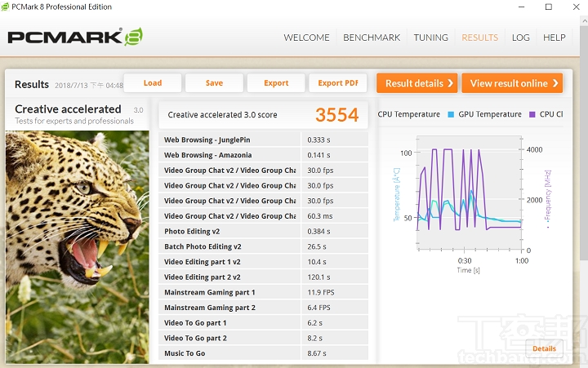Image resolution: width=588 pixels, height=368 pixels.
Task: Click the 120.1 s value
Action: 318,277
